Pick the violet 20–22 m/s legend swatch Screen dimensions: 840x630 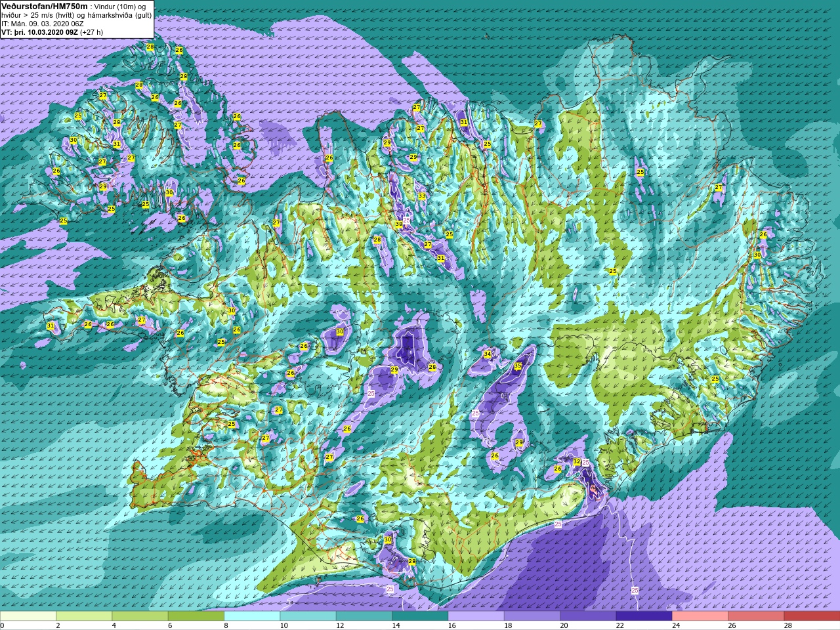(587, 616)
